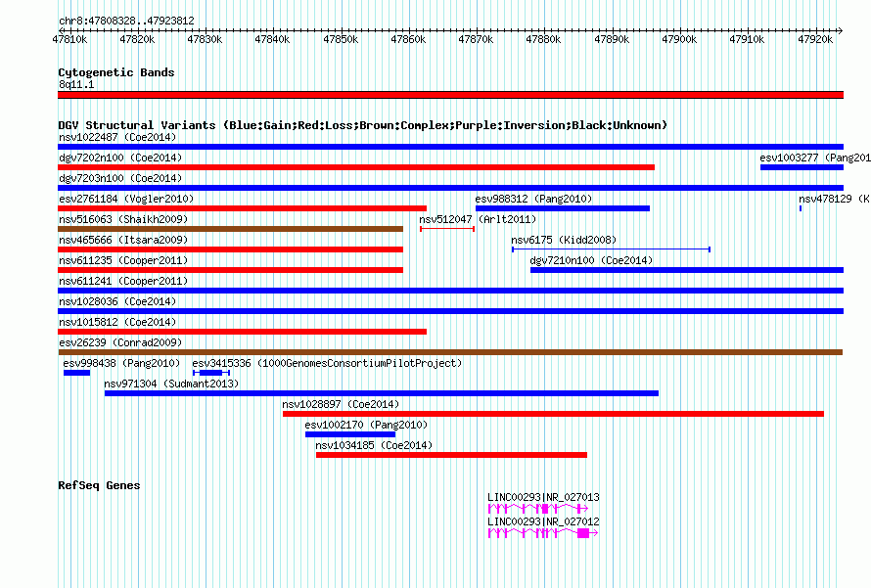Click the 47860k ruler tick

(408, 39)
